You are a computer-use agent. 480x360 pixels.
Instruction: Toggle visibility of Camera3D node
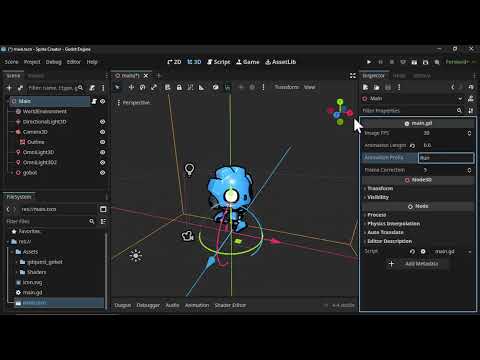tap(103, 132)
